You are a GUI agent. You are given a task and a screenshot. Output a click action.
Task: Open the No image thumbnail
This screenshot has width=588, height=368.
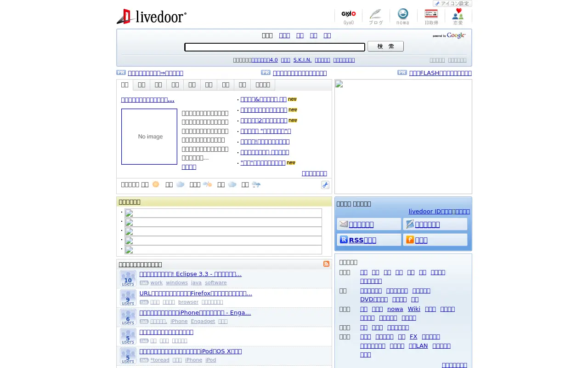(149, 137)
